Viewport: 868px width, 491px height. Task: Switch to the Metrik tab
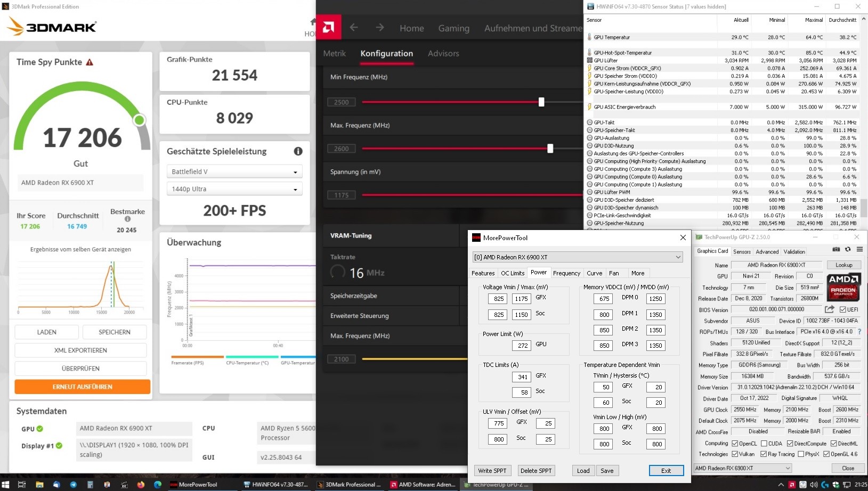click(x=334, y=53)
